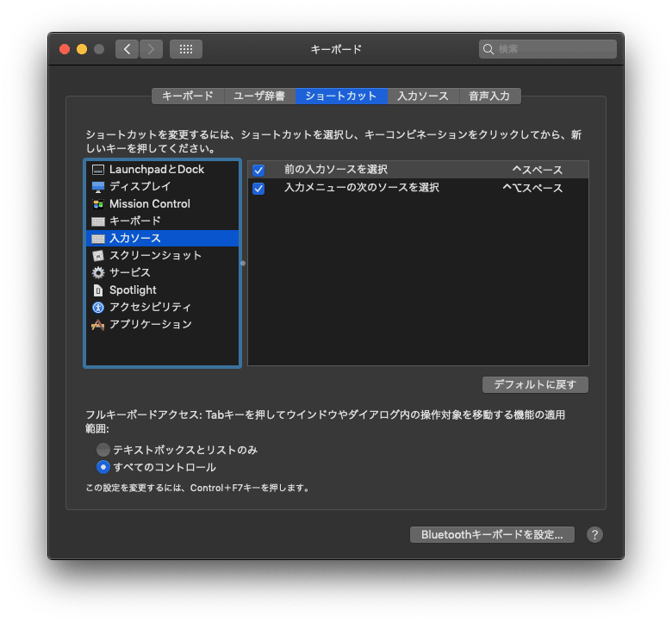
Task: Switch to the キーボード tab
Action: pyautogui.click(x=188, y=96)
